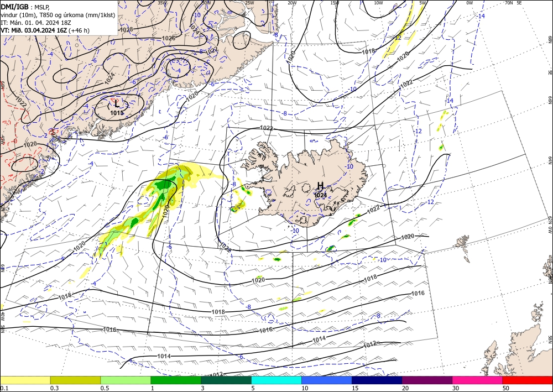Screen dimensions: 553x392
Task: Click the '1026' isobar label
Action: point(168,38)
